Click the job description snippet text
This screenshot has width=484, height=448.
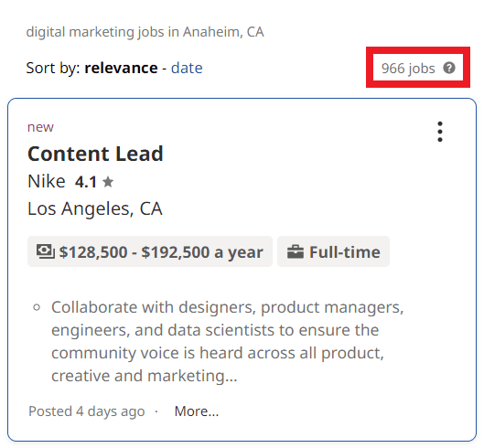228,341
